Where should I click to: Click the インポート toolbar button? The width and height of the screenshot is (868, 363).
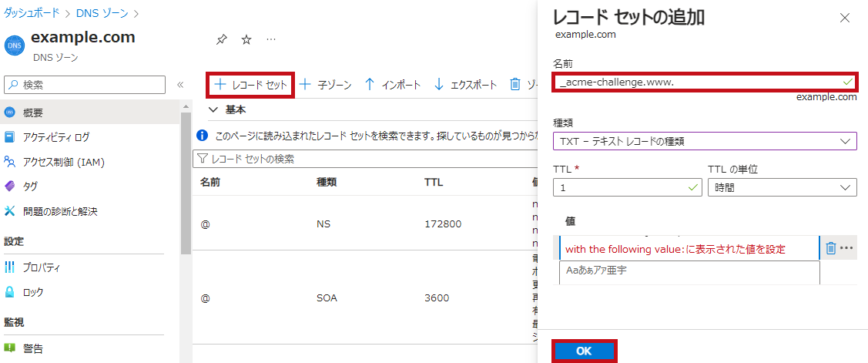point(393,85)
